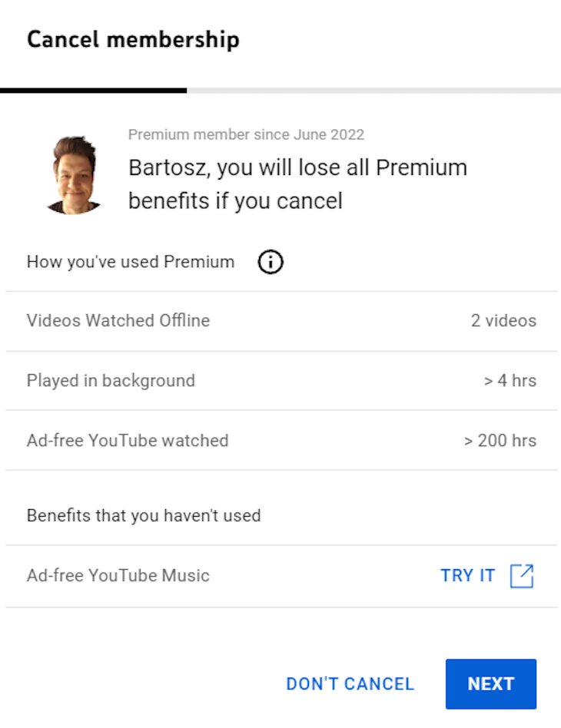Click the grey unfilled part of the progress bar
Viewport: 561px width, 728px height.
[373, 91]
